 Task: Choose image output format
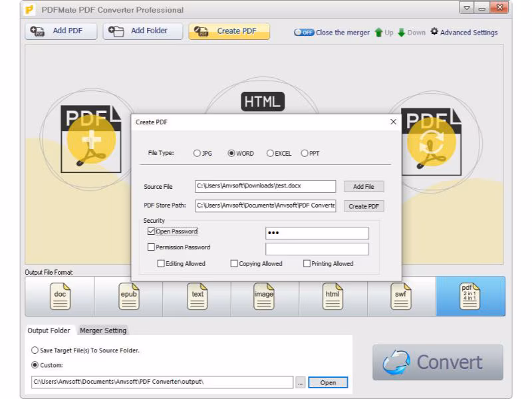point(264,296)
